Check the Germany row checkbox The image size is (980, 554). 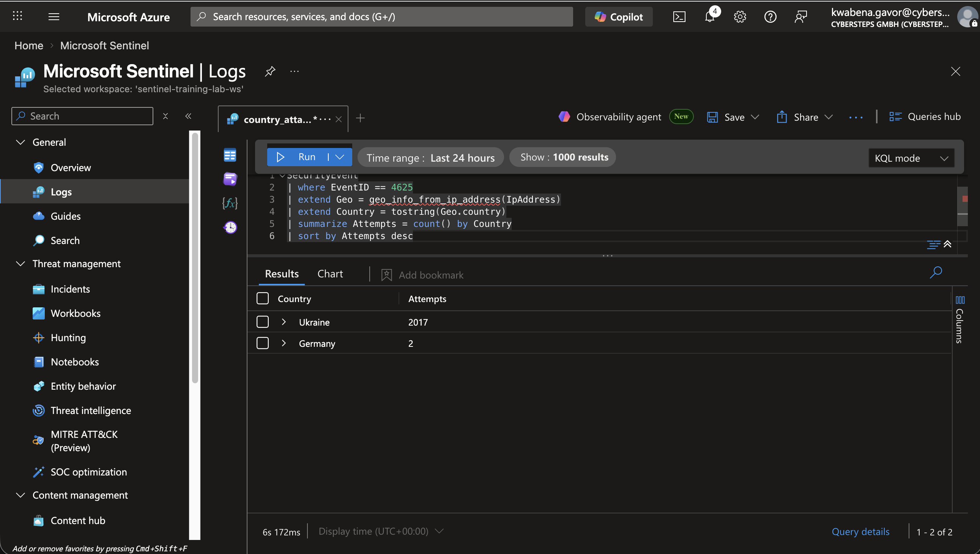[263, 343]
